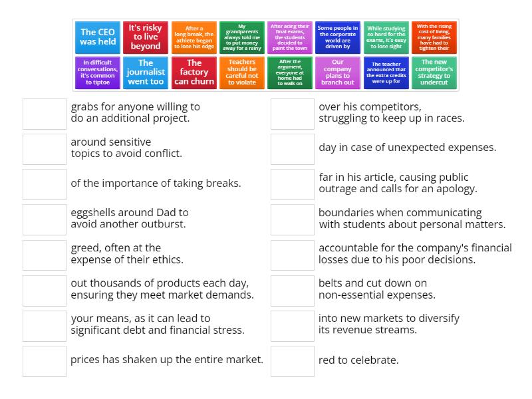Pick the 'It's risky to live beyond' tile
The image size is (532, 399).
click(x=146, y=37)
